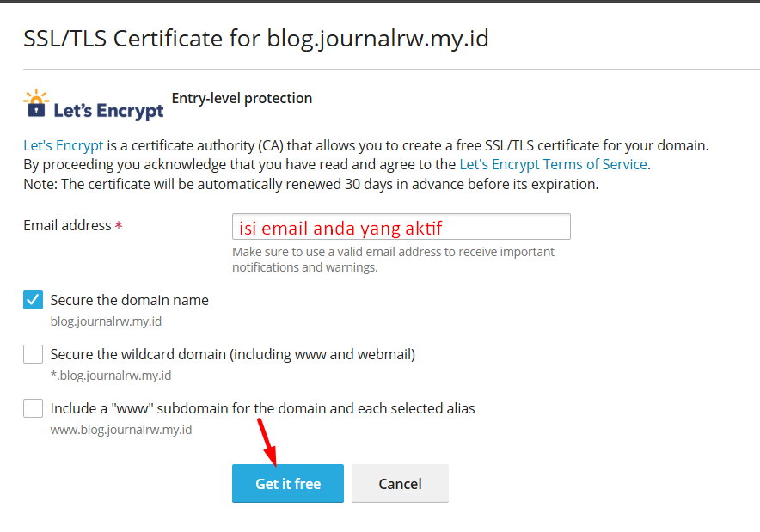Image resolution: width=760 pixels, height=532 pixels.
Task: Click the "Include a www subdomain" label text
Action: coord(263,408)
